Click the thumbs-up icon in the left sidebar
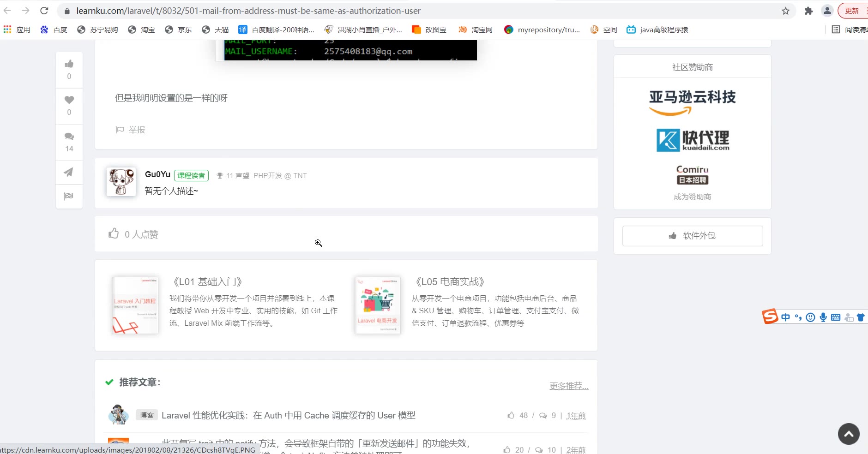Image resolution: width=868 pixels, height=454 pixels. point(69,64)
